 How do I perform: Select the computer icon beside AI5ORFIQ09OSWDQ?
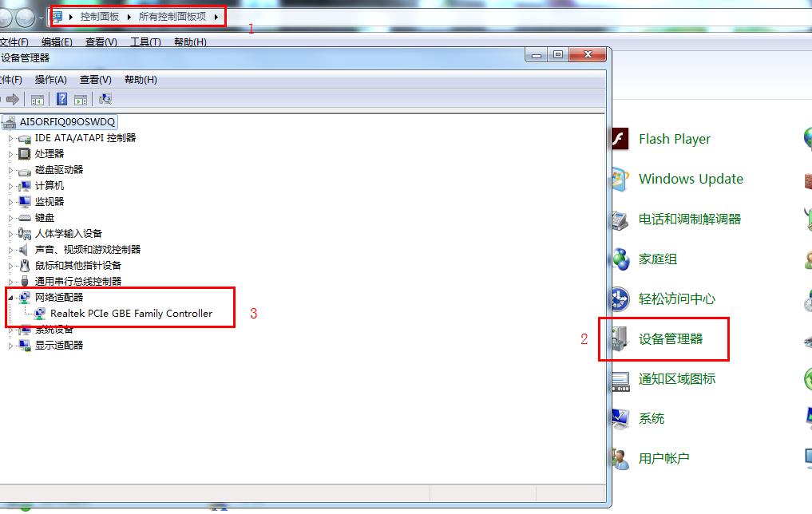9,122
